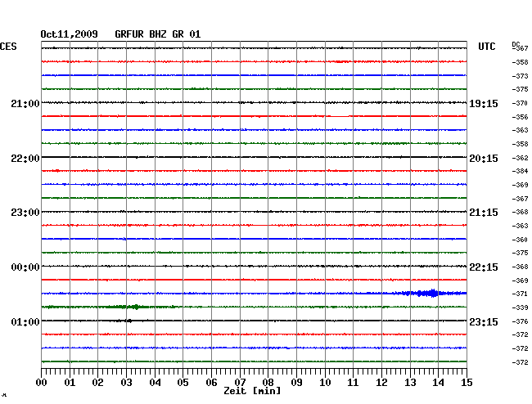Click the date label Oct11,2009
The width and height of the screenshot is (532, 404).
pyautogui.click(x=70, y=34)
